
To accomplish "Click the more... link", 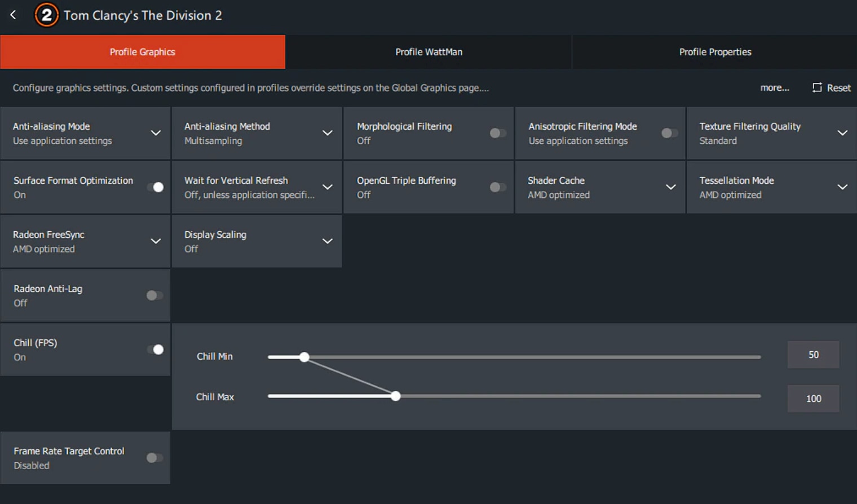I will [775, 88].
